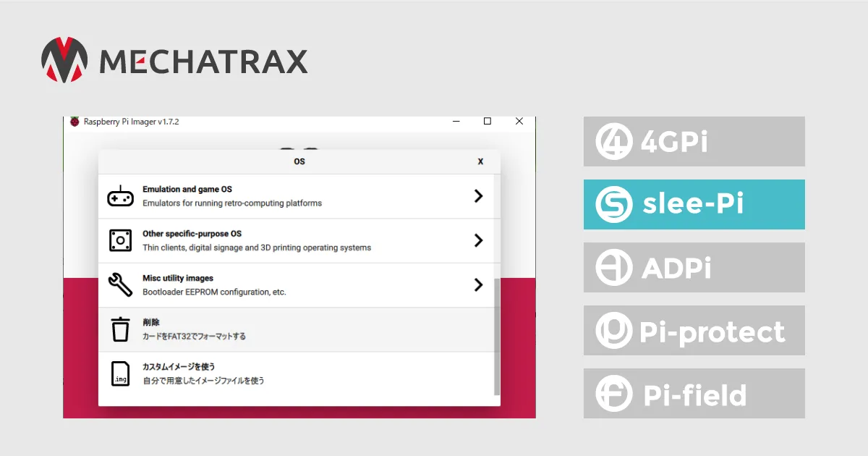Select the Pi-protect product banner
Image resolution: width=868 pixels, height=456 pixels.
click(694, 331)
